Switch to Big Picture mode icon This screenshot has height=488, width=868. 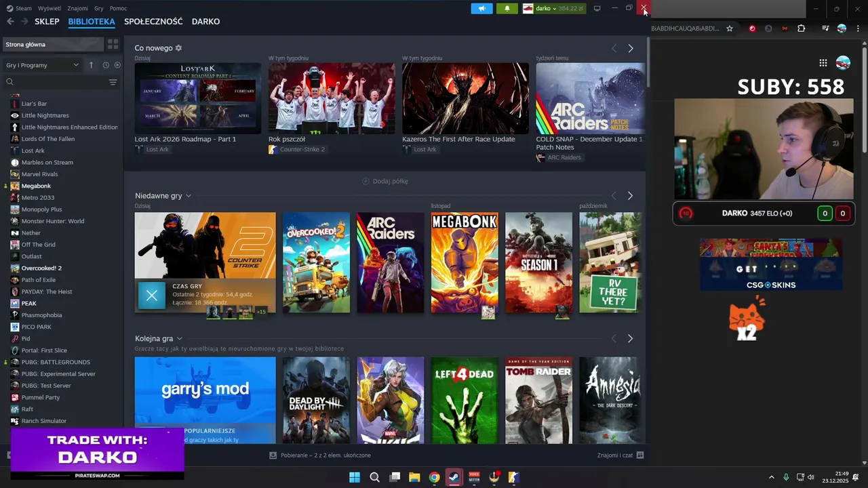point(597,8)
